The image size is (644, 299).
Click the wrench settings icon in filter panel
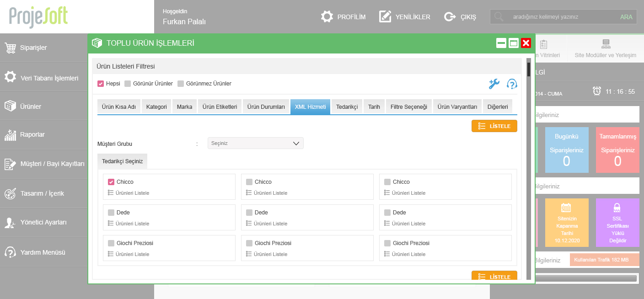[x=494, y=84]
